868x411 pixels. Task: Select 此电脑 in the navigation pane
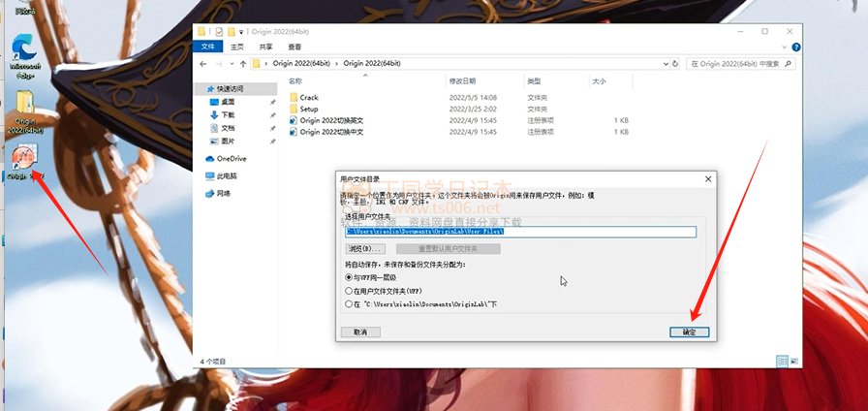pyautogui.click(x=222, y=175)
